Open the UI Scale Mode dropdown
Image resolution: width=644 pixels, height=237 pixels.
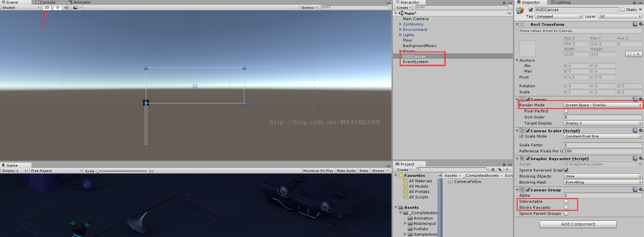[603, 136]
